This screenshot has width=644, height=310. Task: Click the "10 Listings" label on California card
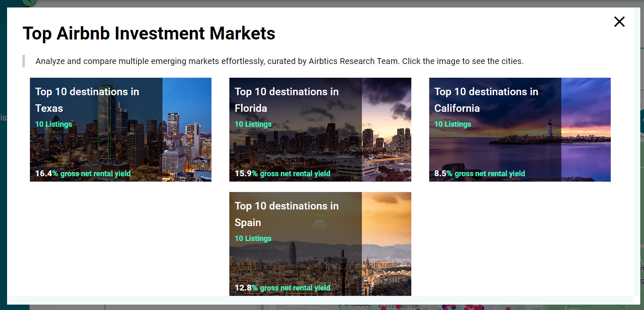pyautogui.click(x=452, y=124)
